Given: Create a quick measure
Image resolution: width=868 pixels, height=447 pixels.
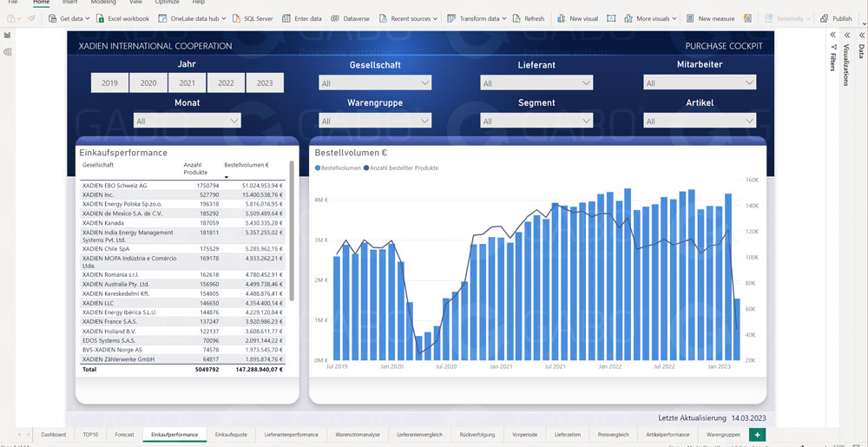Looking at the screenshot, I should pos(748,18).
